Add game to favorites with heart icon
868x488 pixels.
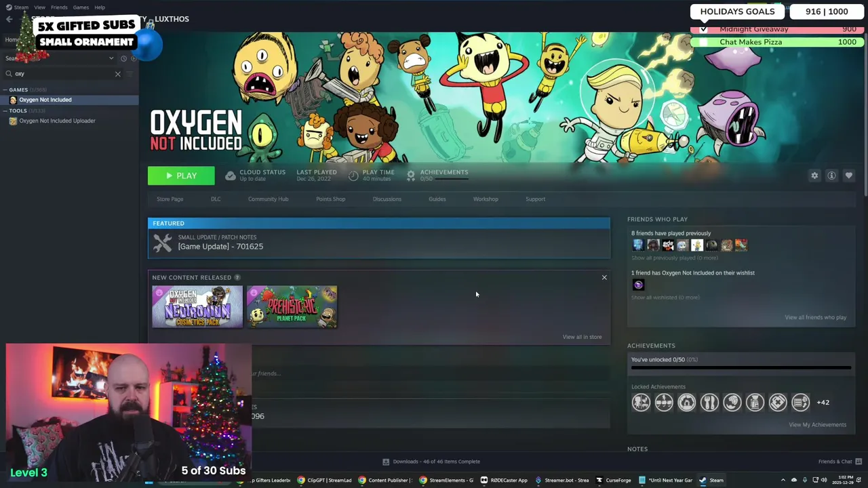[x=848, y=176]
